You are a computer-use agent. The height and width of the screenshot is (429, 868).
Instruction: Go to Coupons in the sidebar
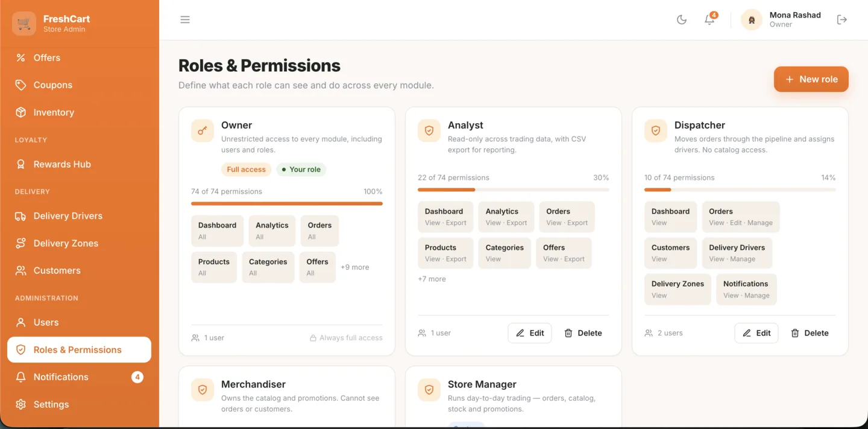click(x=80, y=85)
